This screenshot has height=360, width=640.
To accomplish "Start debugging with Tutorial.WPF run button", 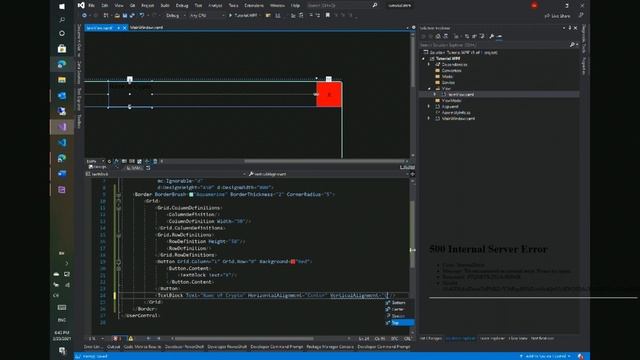I will [243, 16].
